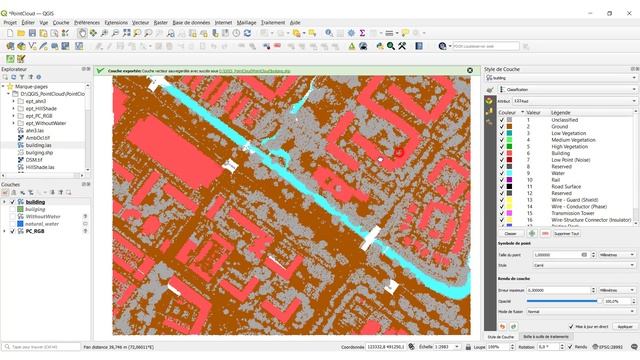Collapse the Marque-pages tree node
The height and width of the screenshot is (360, 640).
tap(3, 87)
